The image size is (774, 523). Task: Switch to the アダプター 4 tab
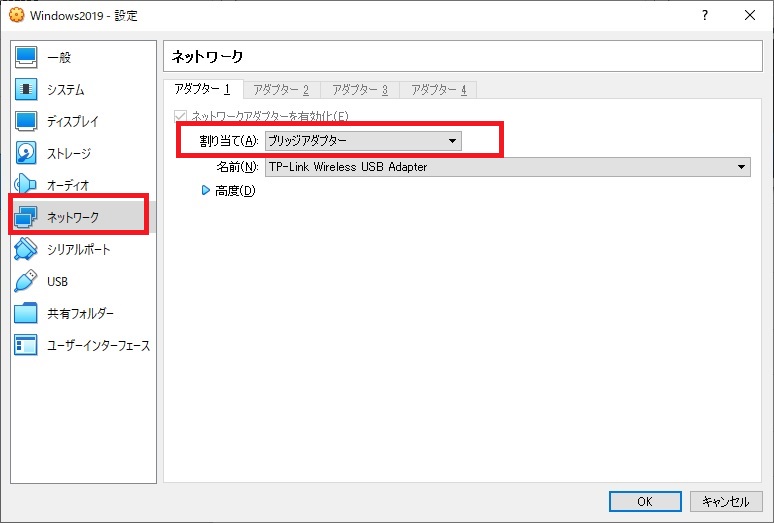439,90
